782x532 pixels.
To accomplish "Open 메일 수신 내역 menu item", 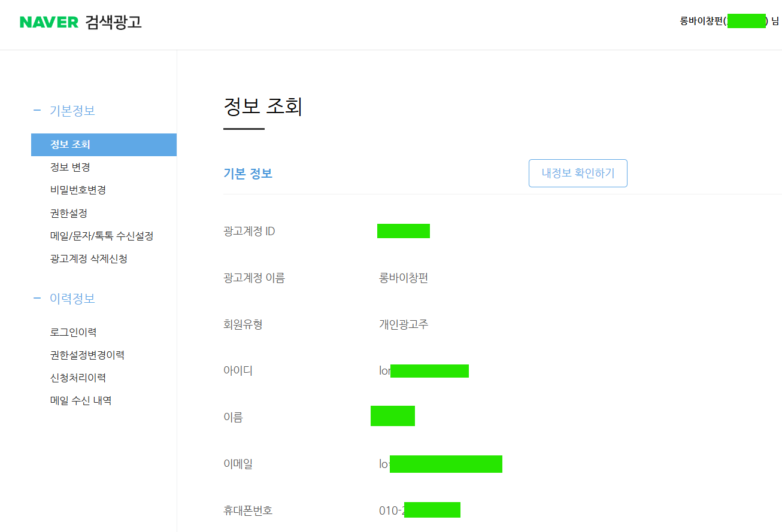I will point(81,401).
